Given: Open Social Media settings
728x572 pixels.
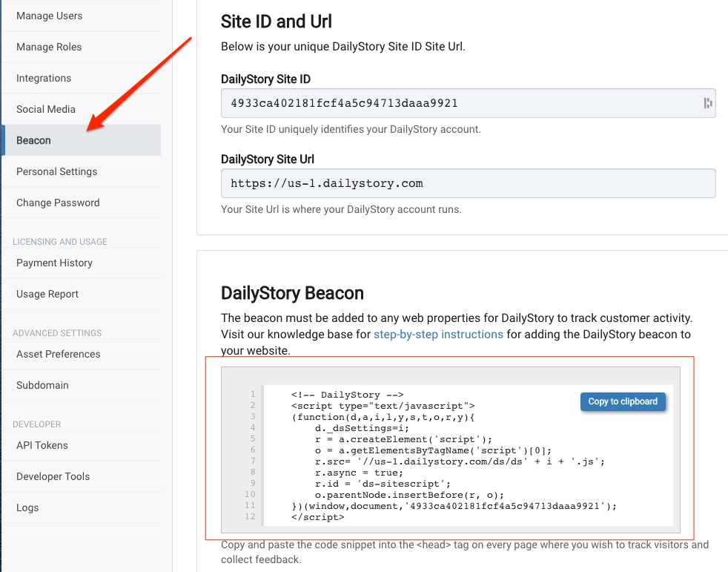Looking at the screenshot, I should coord(45,109).
